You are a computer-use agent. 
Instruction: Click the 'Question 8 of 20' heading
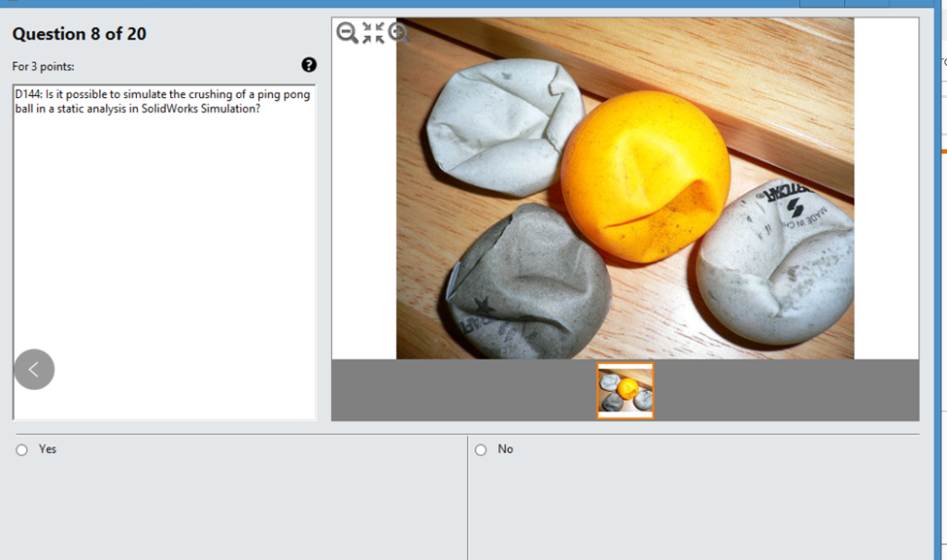(x=80, y=33)
